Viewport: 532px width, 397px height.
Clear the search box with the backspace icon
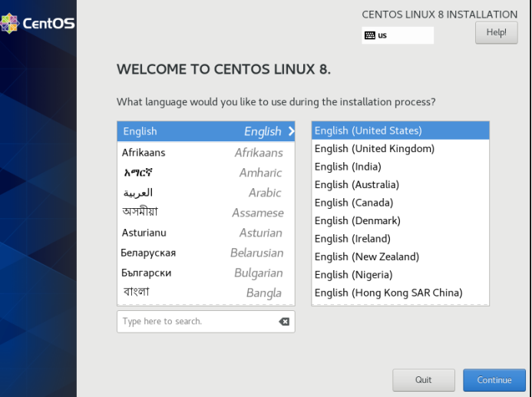284,321
